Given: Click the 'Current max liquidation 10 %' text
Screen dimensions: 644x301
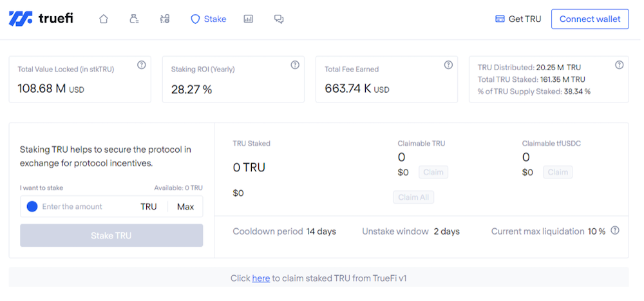Looking at the screenshot, I should point(548,231).
